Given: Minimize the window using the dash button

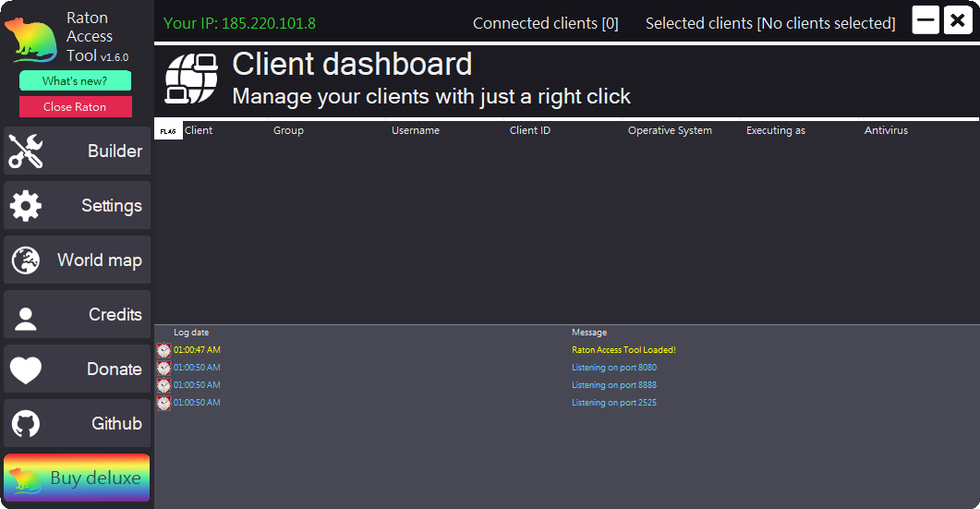Looking at the screenshot, I should 926,20.
